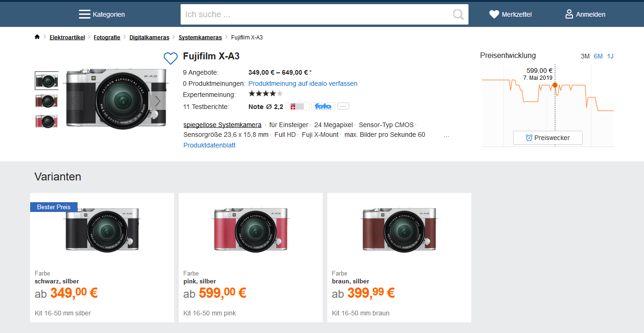The image size is (644, 333).
Task: Add Fujifilm X-A3 to wishlist heart
Action: [171, 58]
